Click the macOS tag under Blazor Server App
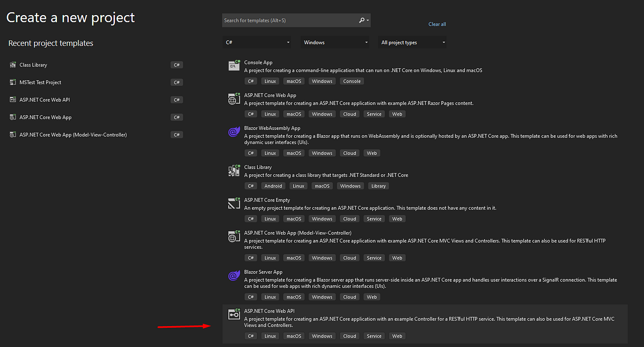644x347 pixels. 294,297
